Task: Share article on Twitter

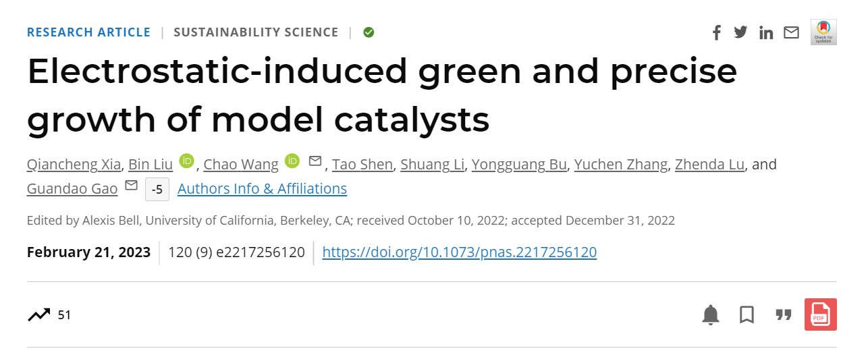Action: pos(740,32)
